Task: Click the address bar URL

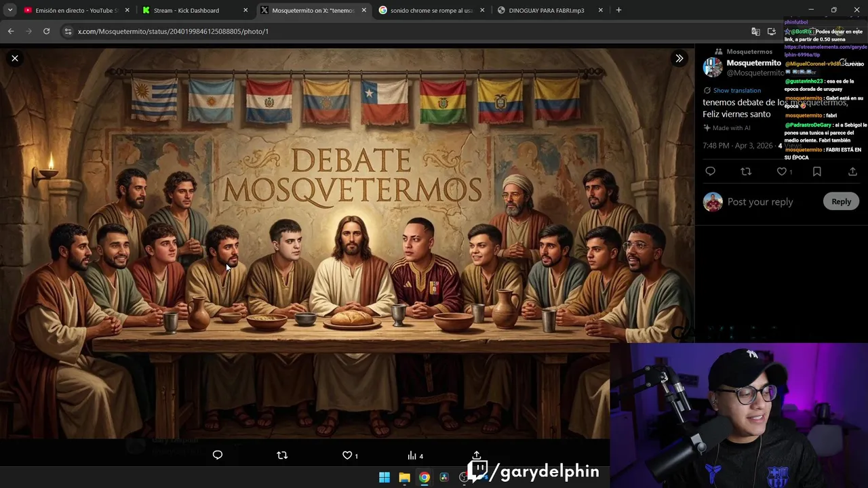Action: point(173,31)
